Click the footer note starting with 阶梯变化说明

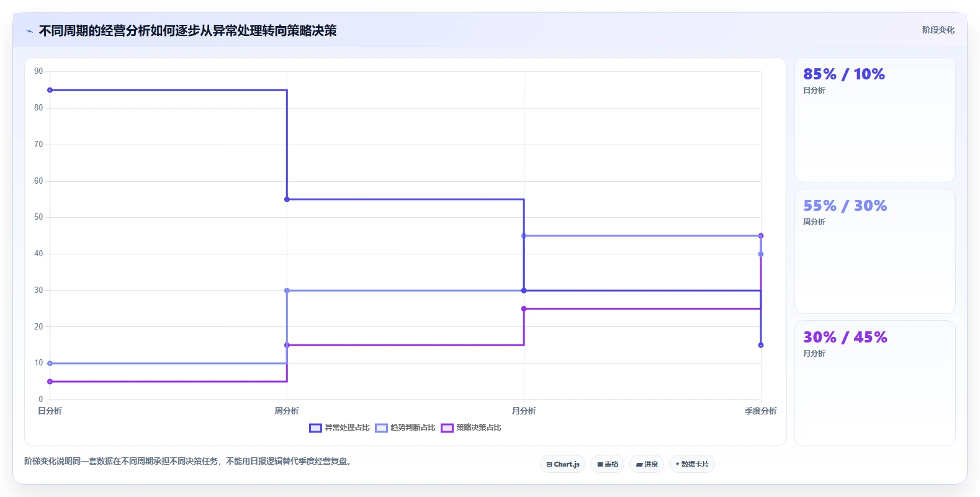pos(189,461)
